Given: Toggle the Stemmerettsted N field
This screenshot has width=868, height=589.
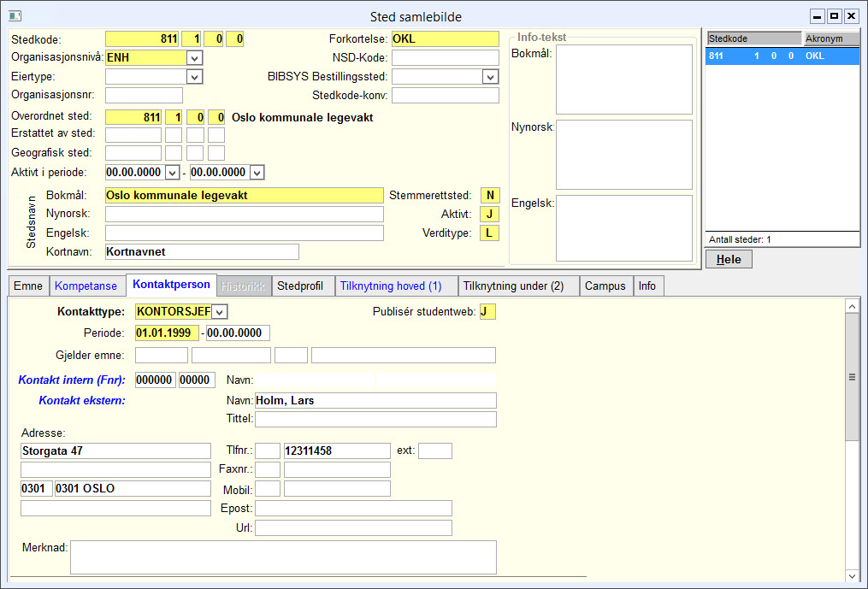Looking at the screenshot, I should [490, 196].
